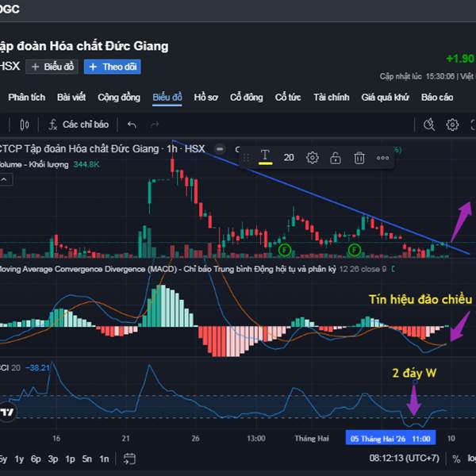
Task: Click the TradingView logo badge
Action: tap(6, 412)
